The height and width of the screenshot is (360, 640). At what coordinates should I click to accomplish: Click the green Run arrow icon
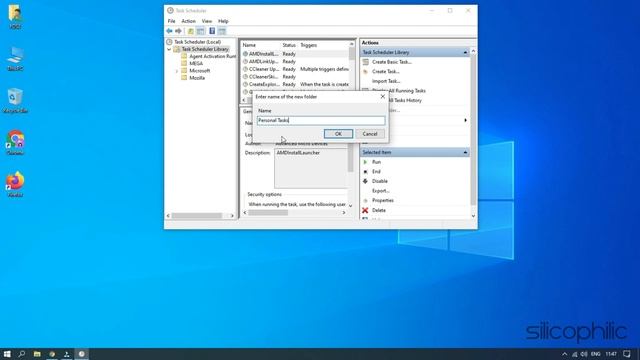(365, 162)
